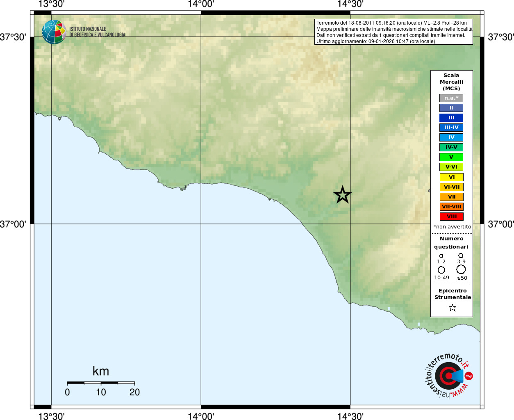Viewport: 514px width, 420px height.
Task: Click the 'Terremoto del 18-08-2011' info line
Action: pos(391,23)
